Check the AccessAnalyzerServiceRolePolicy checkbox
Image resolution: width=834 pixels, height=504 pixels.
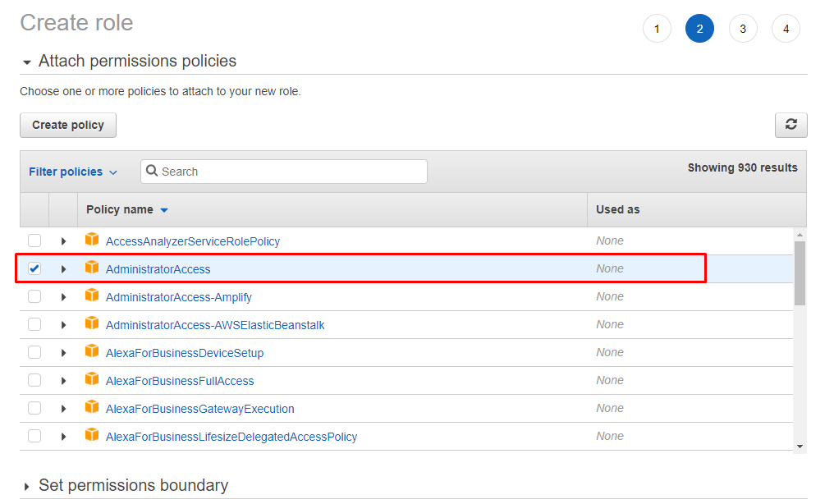tap(34, 241)
